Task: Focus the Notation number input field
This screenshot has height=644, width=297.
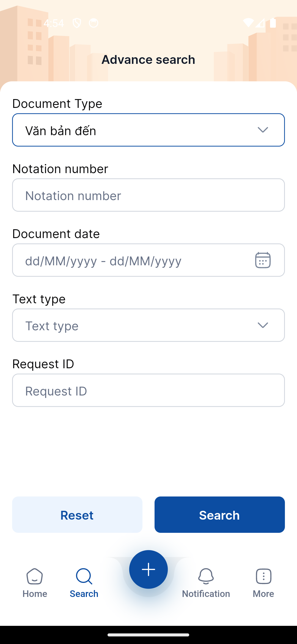Action: tap(148, 195)
